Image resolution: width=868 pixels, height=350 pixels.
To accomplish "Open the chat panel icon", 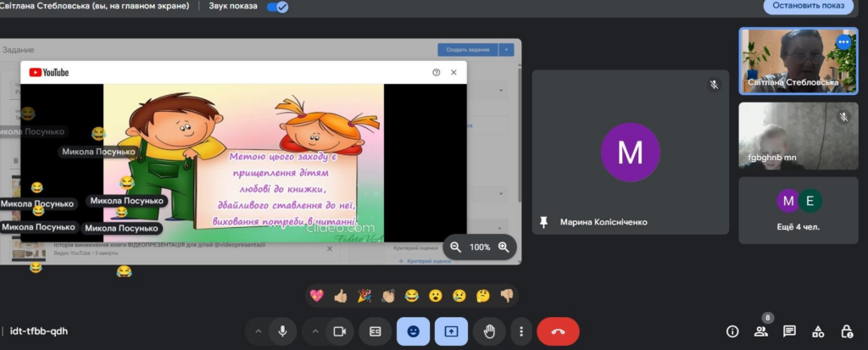I will point(790,331).
